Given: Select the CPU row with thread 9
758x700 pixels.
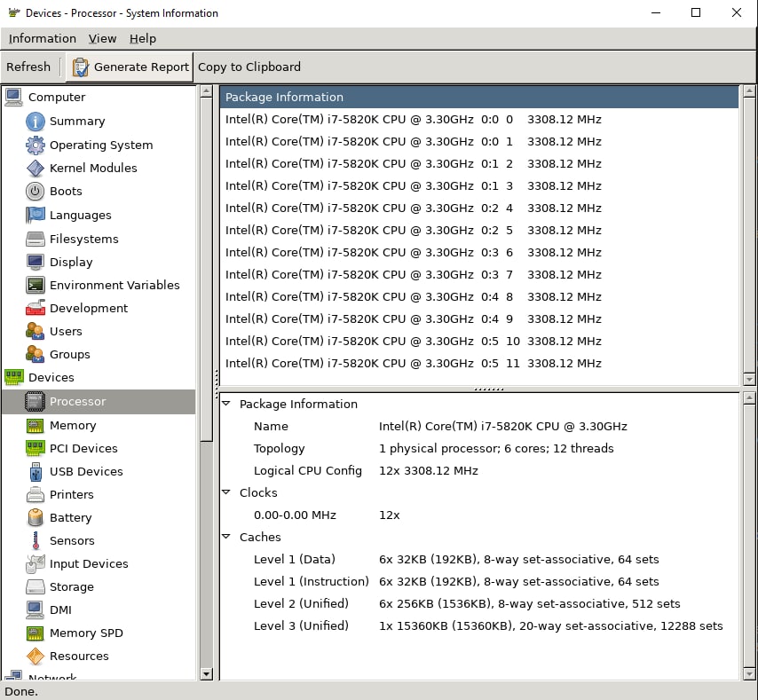Looking at the screenshot, I should (479, 319).
